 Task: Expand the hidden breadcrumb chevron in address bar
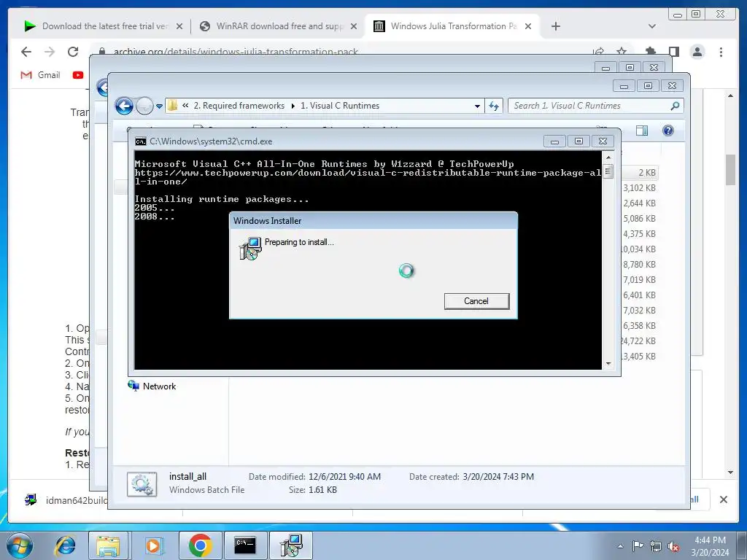click(x=185, y=106)
